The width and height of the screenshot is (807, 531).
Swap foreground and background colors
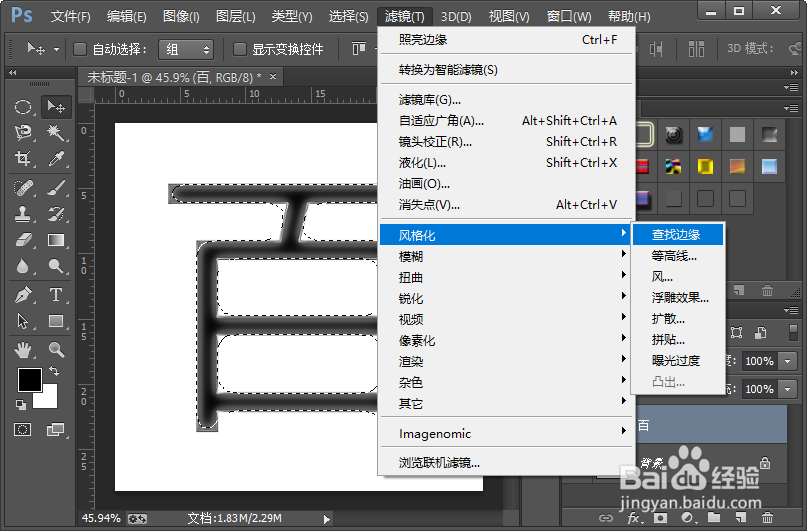coord(54,371)
